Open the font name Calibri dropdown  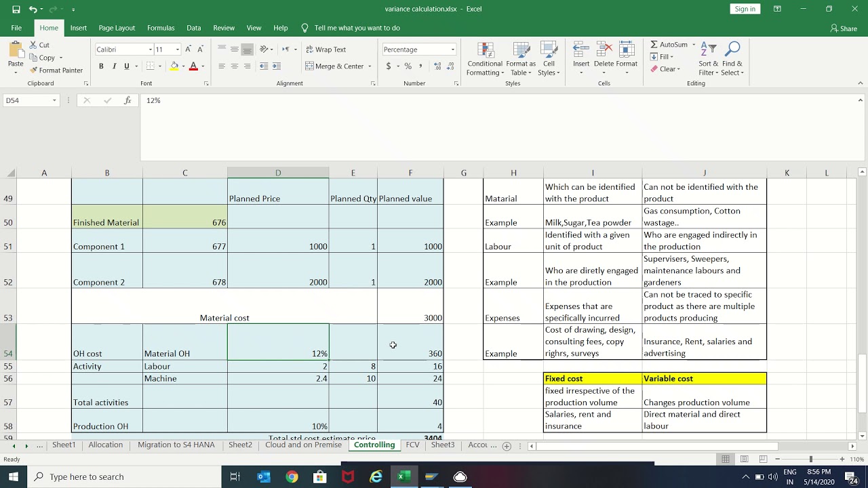[151, 49]
